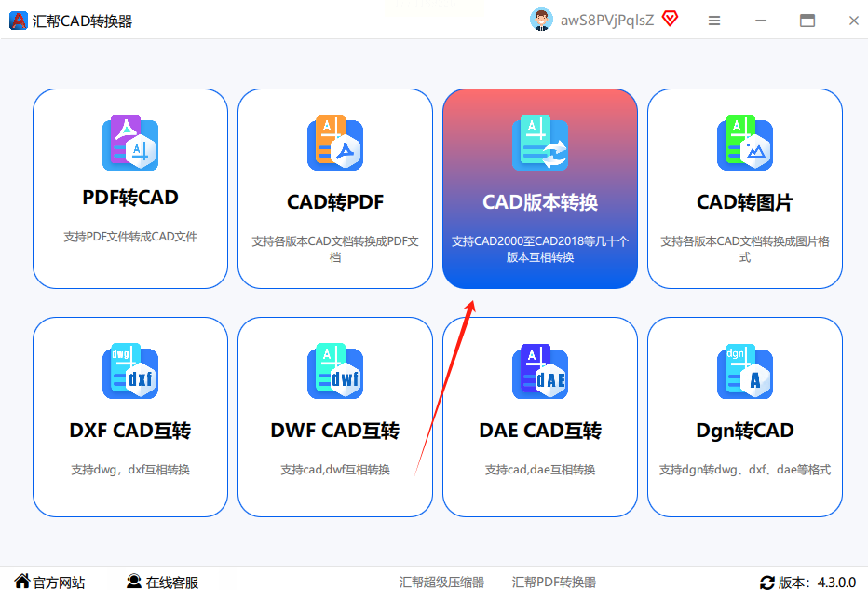
Task: Click the CAD转图片 card icon
Action: pyautogui.click(x=744, y=143)
